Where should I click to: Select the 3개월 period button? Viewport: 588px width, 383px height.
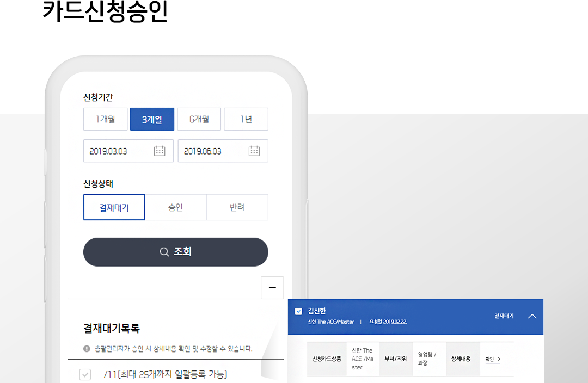click(x=152, y=119)
